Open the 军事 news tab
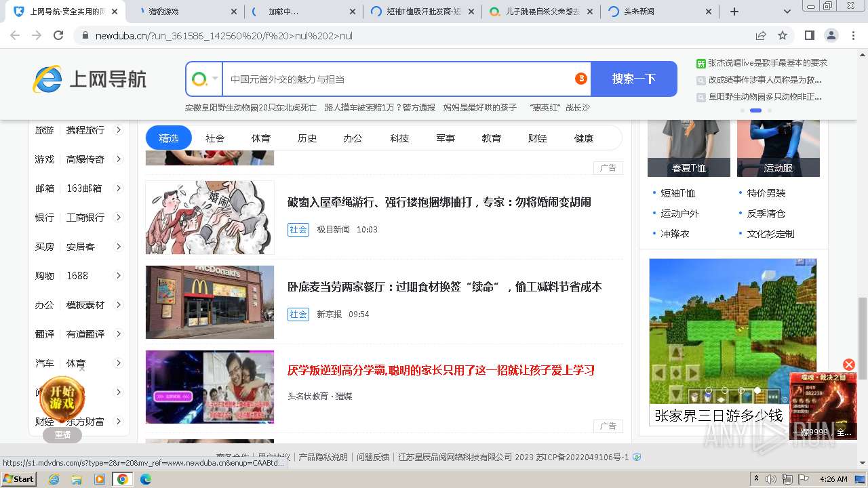Viewport: 868px width, 488px height. [446, 138]
